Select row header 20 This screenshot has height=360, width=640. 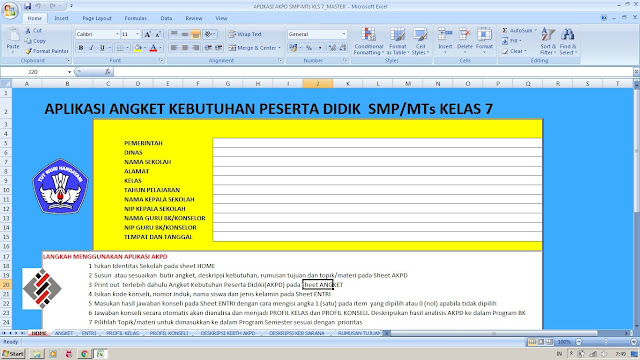pyautogui.click(x=6, y=284)
